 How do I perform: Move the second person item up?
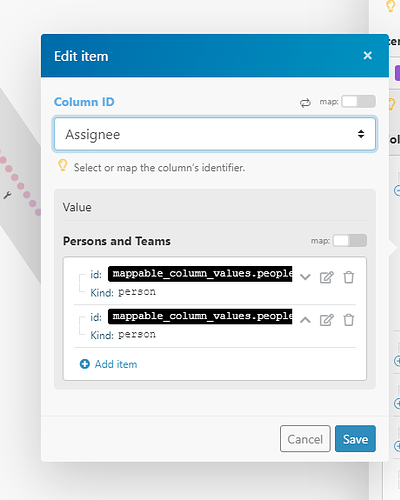305,320
